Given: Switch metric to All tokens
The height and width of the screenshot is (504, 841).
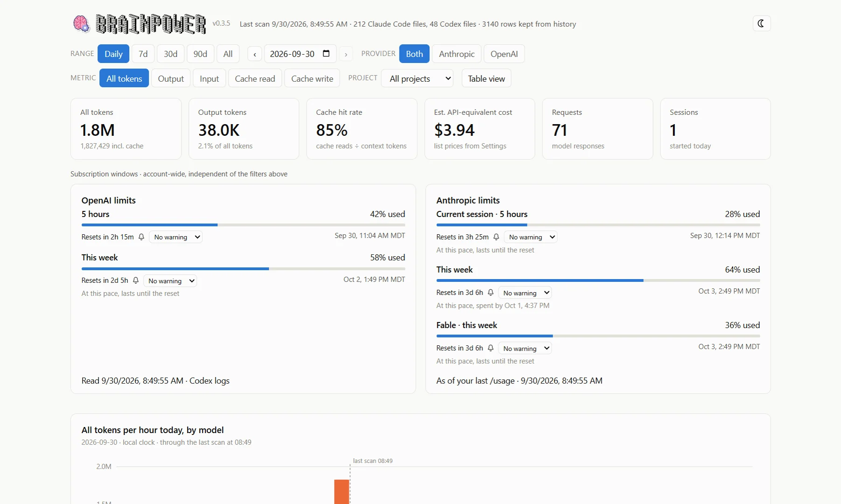Looking at the screenshot, I should 124,78.
